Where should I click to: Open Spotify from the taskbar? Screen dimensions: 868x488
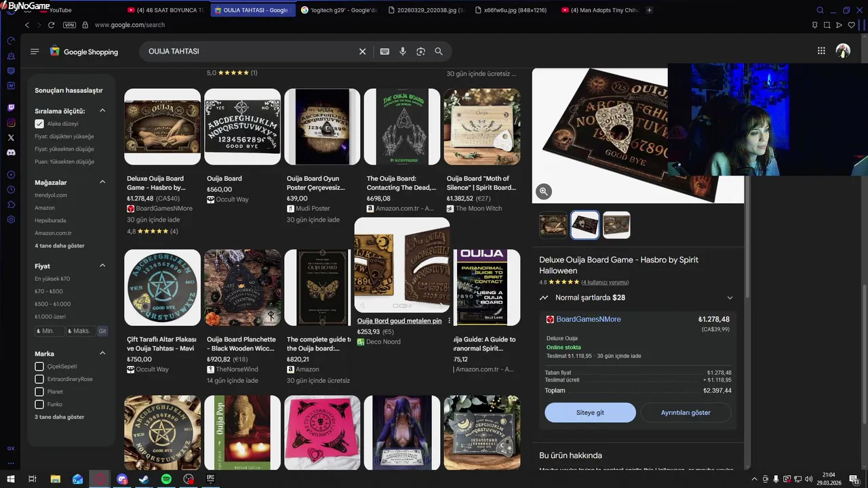[x=166, y=479]
